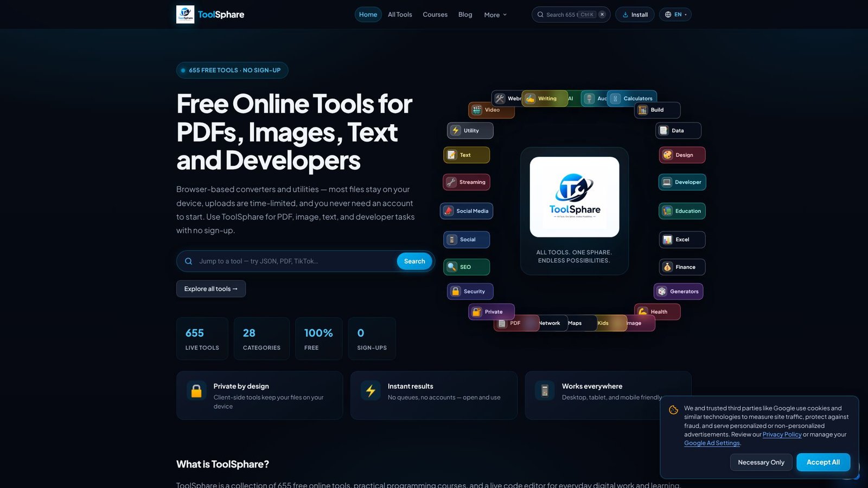Viewport: 868px width, 488px height.
Task: Click Explore all tools button
Action: [x=211, y=289]
